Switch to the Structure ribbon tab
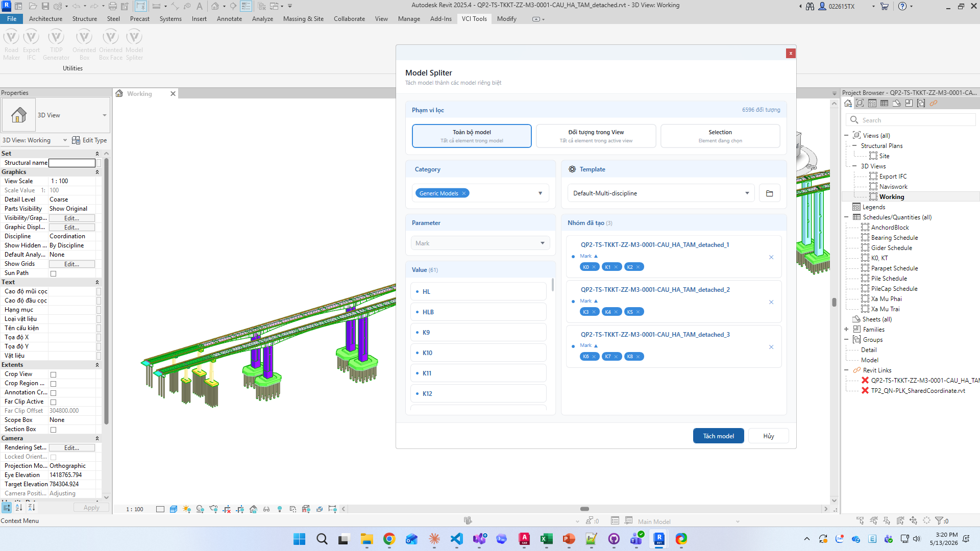 pos(85,19)
